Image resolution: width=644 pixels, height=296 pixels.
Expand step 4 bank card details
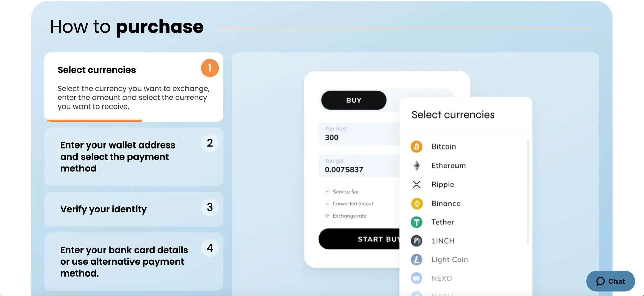pyautogui.click(x=133, y=261)
